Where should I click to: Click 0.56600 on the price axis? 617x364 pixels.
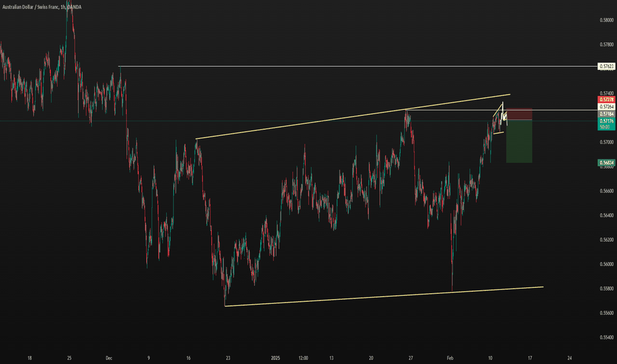point(606,191)
